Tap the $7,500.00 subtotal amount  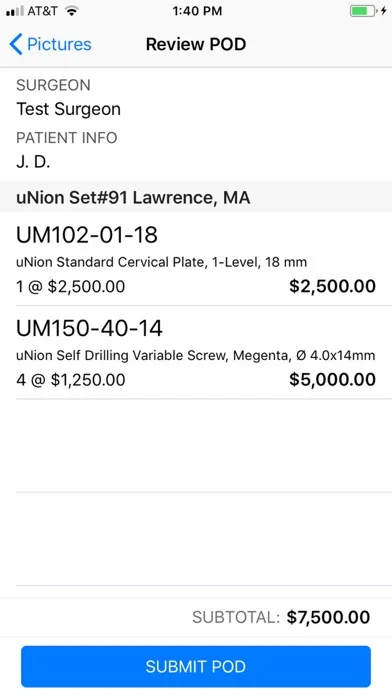coord(328,617)
